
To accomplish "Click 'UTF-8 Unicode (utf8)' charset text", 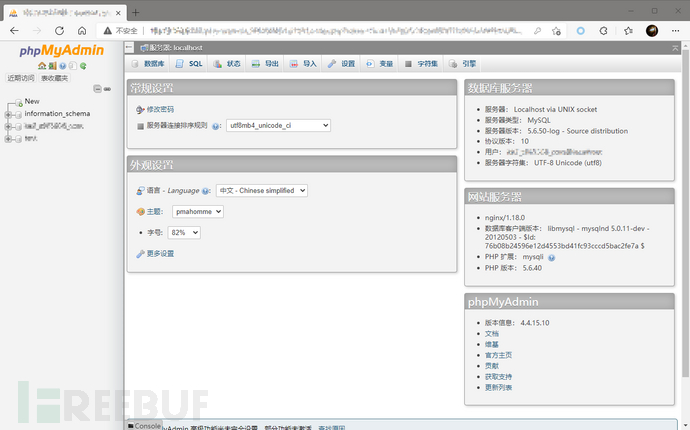I will pyautogui.click(x=568, y=163).
